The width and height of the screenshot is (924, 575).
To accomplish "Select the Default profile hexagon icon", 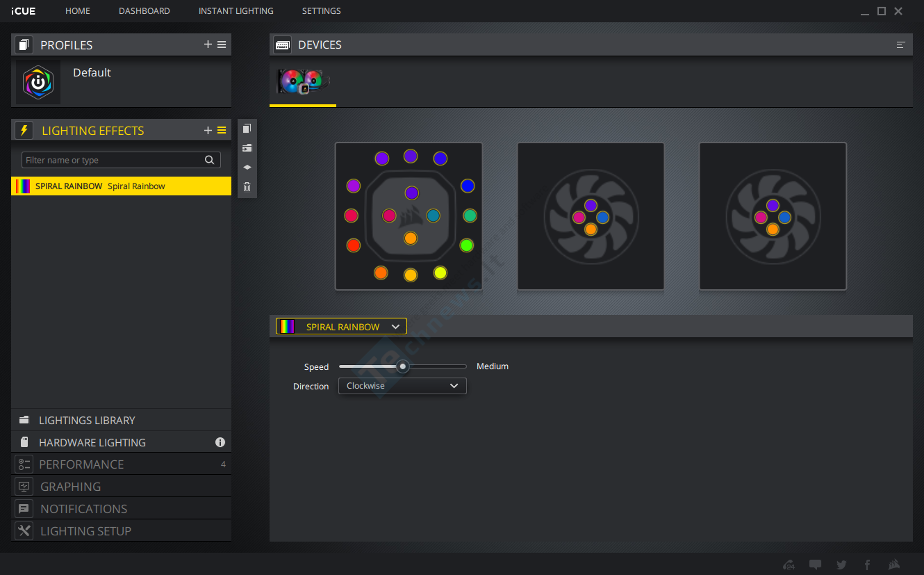I will point(38,82).
